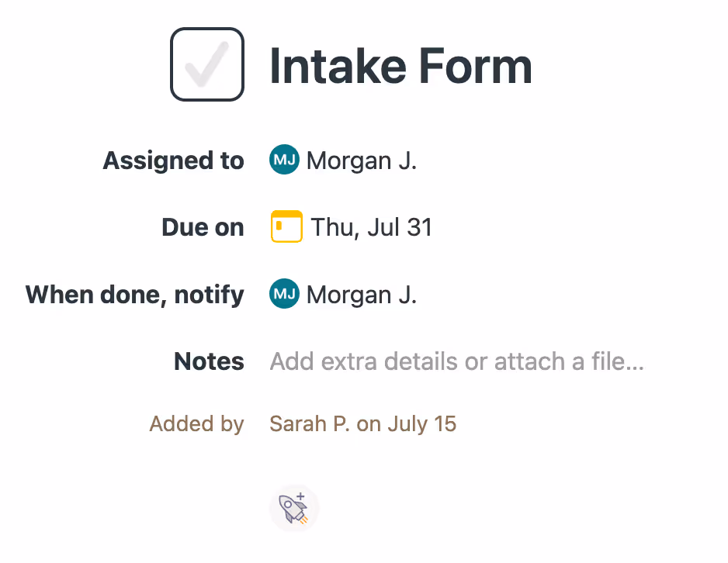Click the Notes field to add extra details
Viewport: 728px width, 563px height.
456,361
